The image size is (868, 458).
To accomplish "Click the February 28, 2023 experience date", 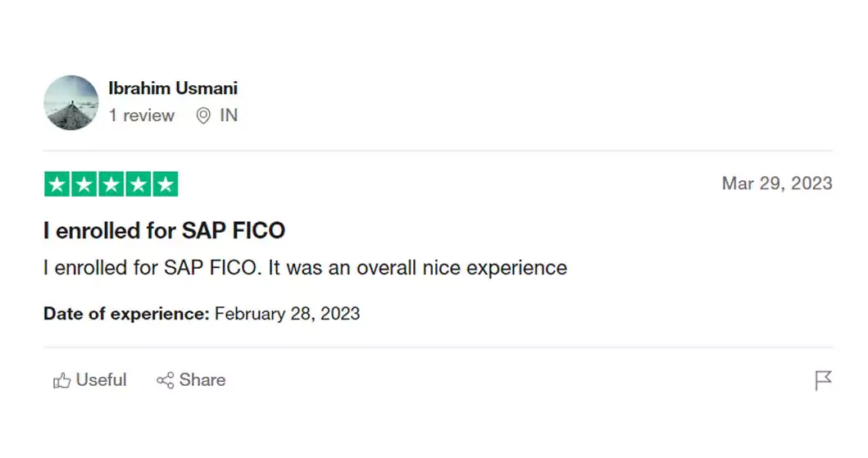I will point(287,314).
